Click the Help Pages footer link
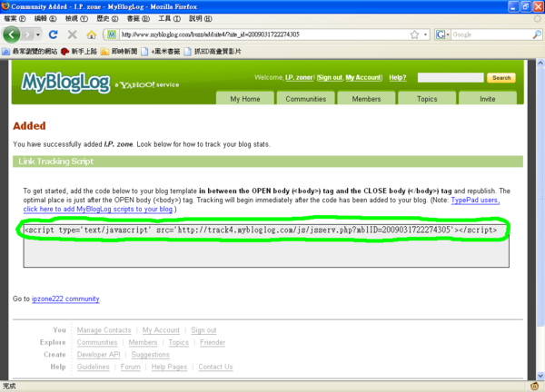This screenshot has height=392, width=545. (x=169, y=367)
